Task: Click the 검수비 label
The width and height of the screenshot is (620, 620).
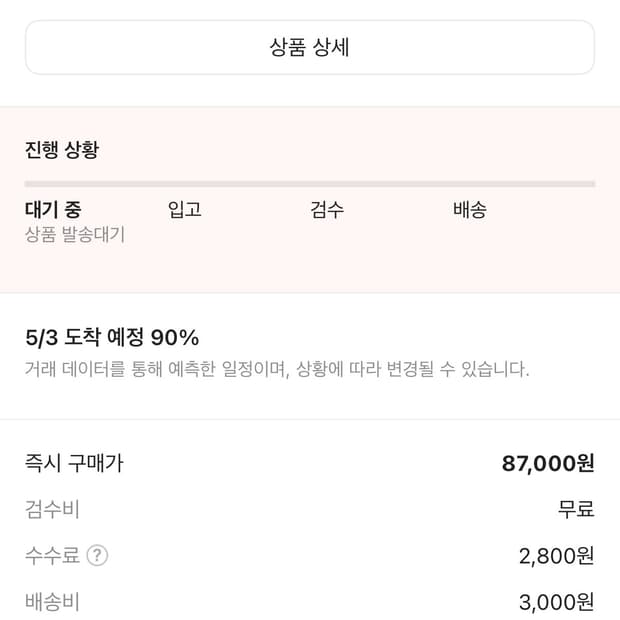Action: [52, 509]
